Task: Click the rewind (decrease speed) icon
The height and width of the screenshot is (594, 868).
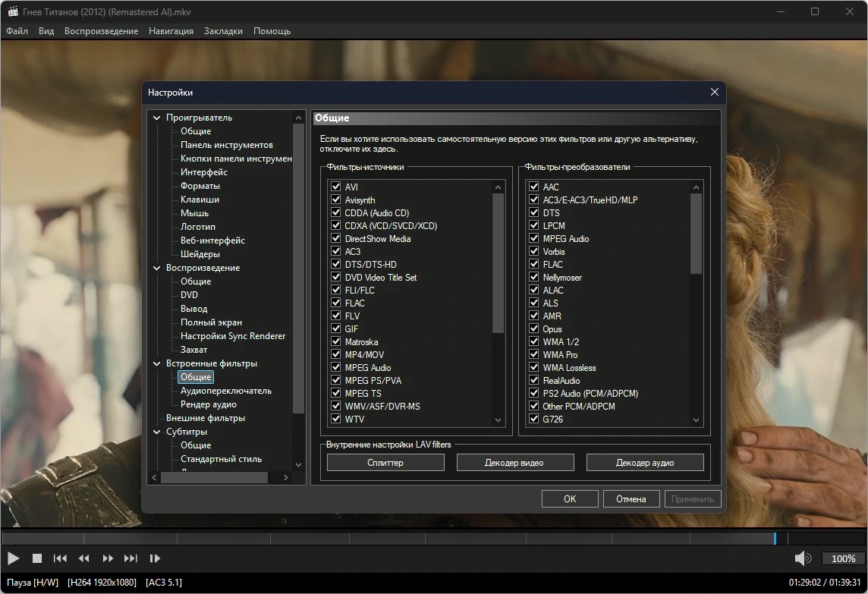Action: pos(83,558)
